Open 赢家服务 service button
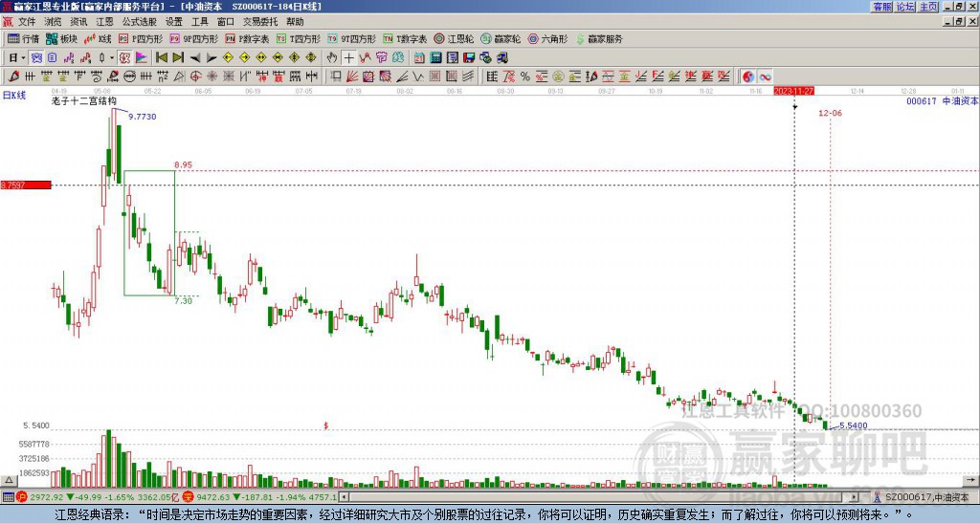This screenshot has height=524, width=980. click(x=599, y=38)
